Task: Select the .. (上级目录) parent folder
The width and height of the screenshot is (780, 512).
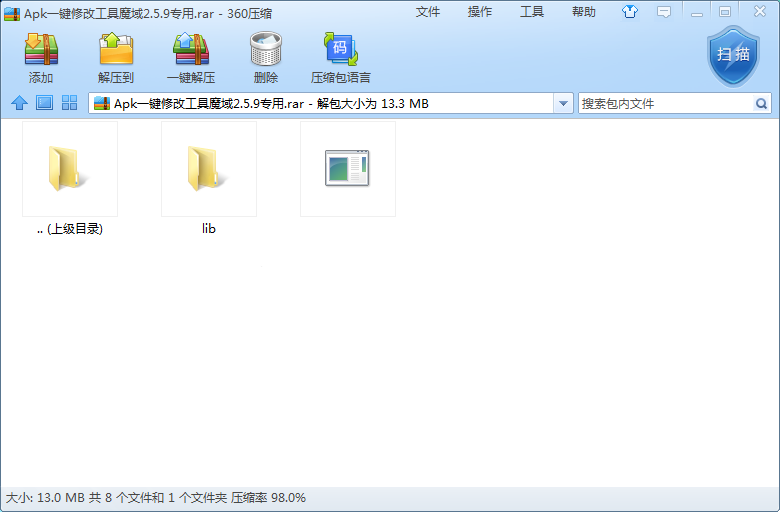Action: pyautogui.click(x=70, y=169)
